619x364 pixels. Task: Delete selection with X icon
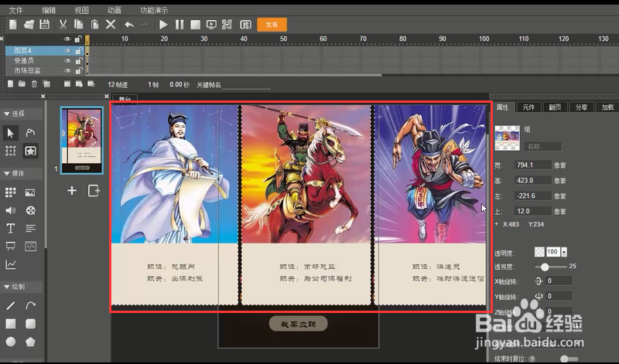click(111, 25)
